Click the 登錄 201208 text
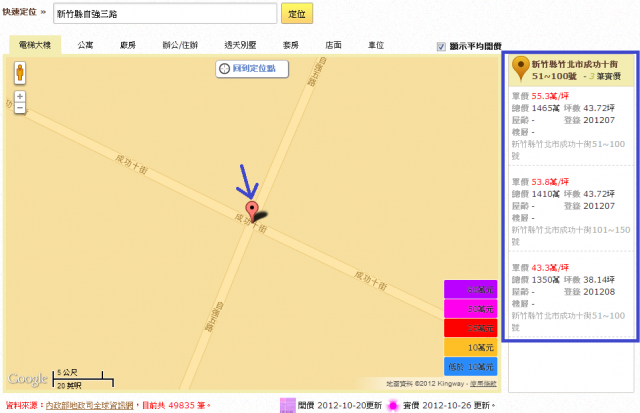 tap(589, 292)
